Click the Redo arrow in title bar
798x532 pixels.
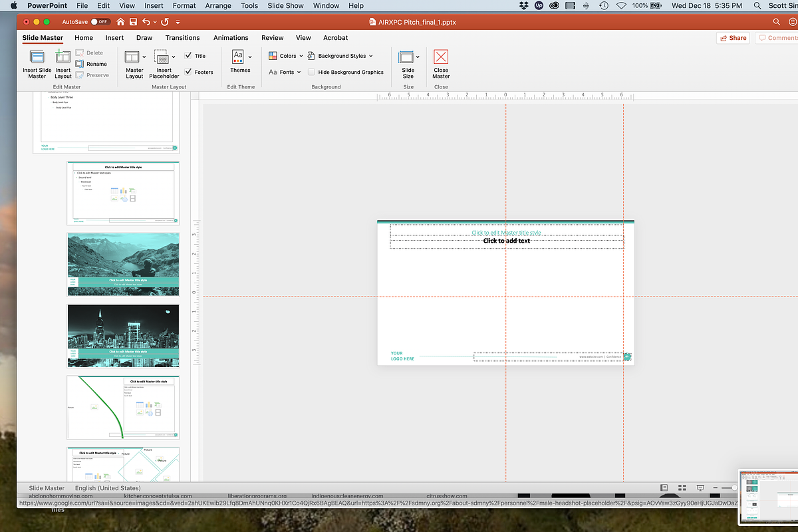point(164,22)
